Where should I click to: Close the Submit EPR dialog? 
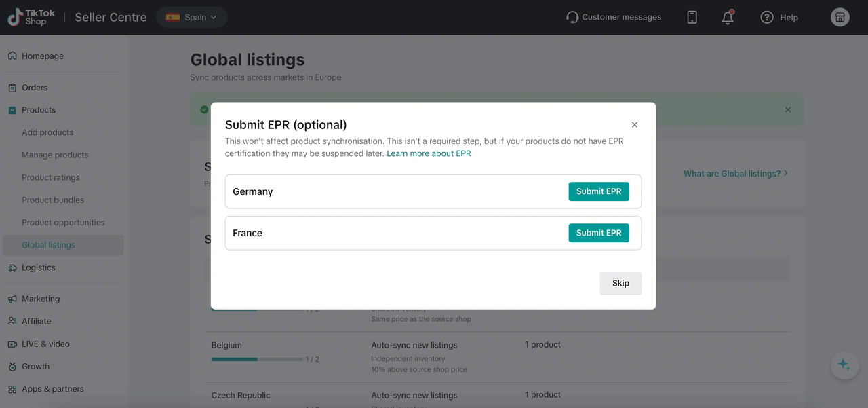635,125
